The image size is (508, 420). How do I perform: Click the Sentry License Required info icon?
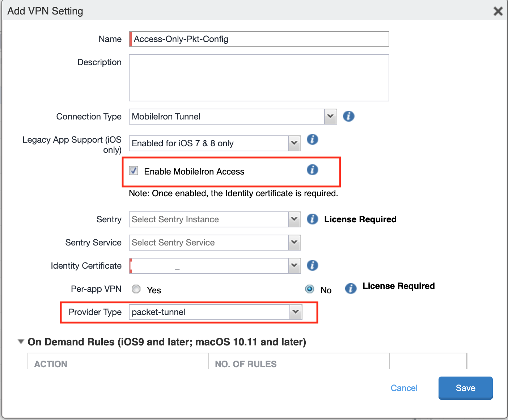pyautogui.click(x=312, y=219)
